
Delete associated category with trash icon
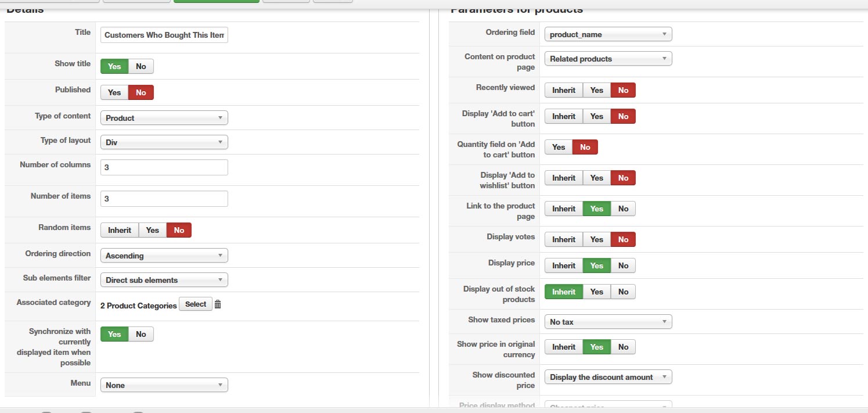tap(218, 304)
